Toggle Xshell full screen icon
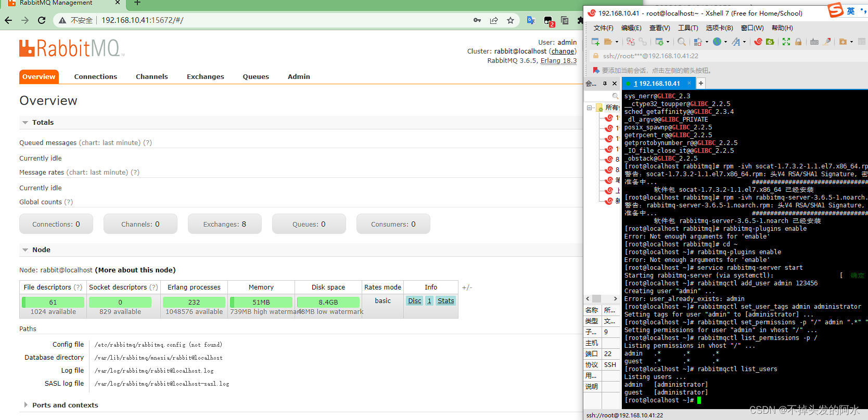 point(786,42)
